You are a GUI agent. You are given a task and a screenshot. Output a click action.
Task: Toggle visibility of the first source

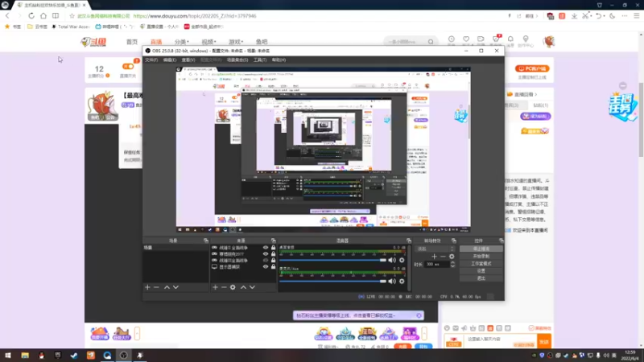pyautogui.click(x=266, y=248)
